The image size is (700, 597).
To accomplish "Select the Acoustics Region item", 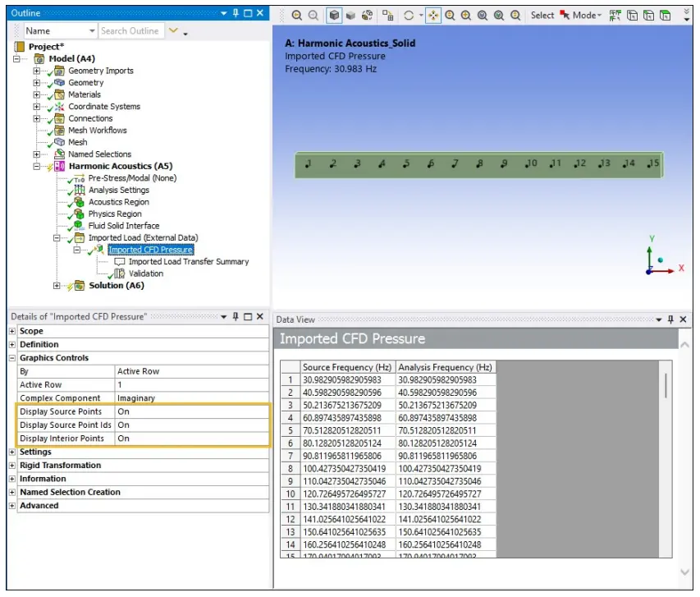I will coord(119,202).
